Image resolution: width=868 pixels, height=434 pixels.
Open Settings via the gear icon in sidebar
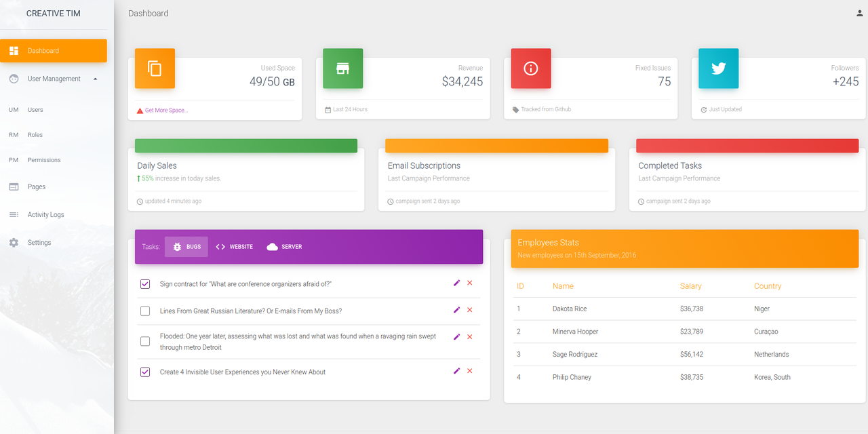click(14, 242)
